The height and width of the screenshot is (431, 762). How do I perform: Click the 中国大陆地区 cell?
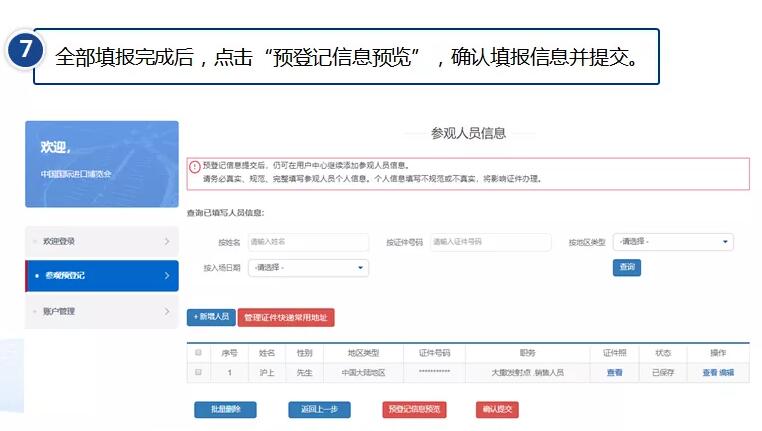tap(363, 373)
